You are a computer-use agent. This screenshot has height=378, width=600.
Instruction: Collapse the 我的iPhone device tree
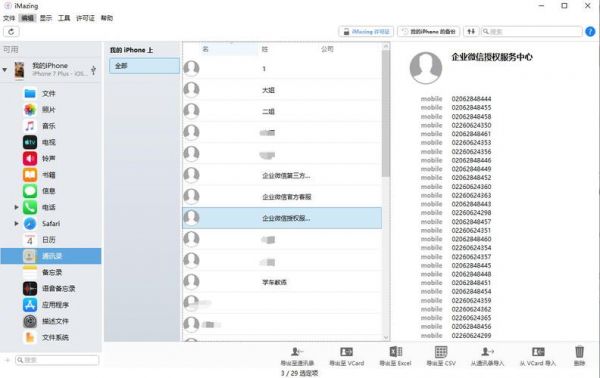point(5,70)
